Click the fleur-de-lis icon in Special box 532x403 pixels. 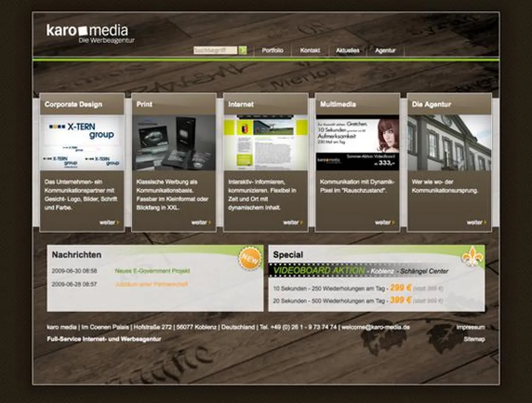pyautogui.click(x=472, y=257)
